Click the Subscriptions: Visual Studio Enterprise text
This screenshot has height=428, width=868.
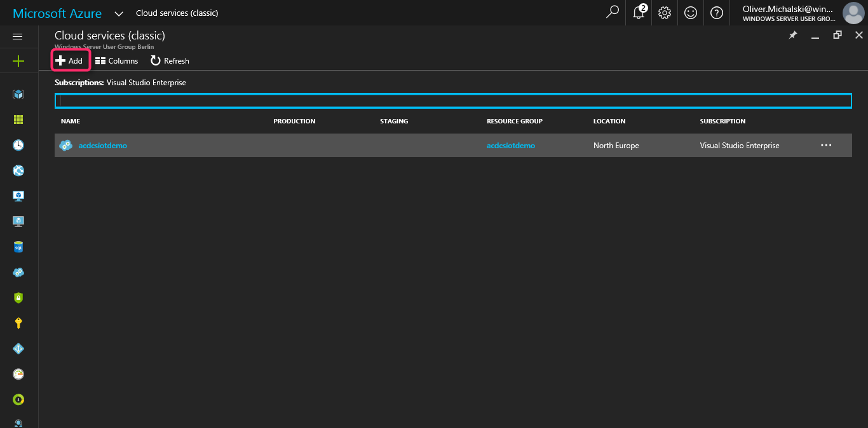120,83
